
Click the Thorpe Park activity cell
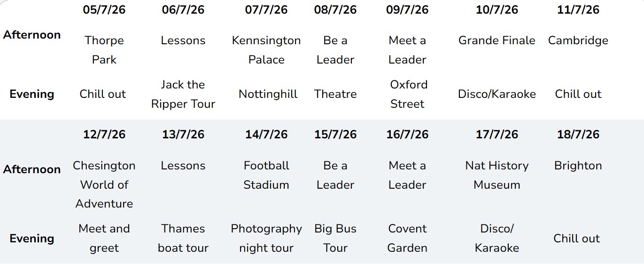pos(104,50)
